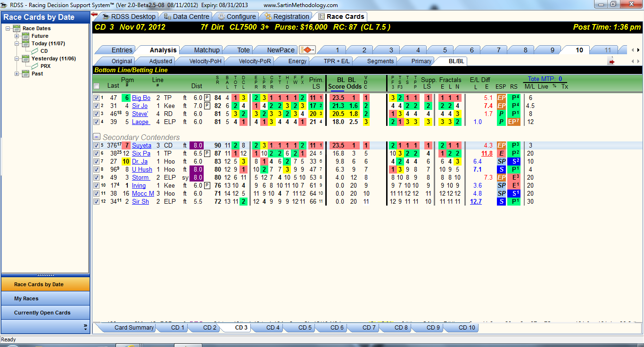Expand the sidebar chevron at the bottom
This screenshot has height=347, width=644.
coord(85,326)
